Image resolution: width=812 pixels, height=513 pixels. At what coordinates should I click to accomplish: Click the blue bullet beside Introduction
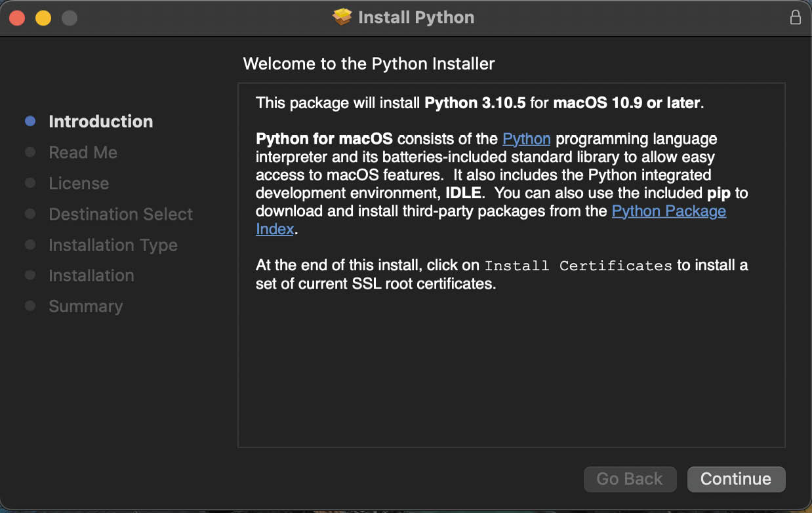(30, 121)
